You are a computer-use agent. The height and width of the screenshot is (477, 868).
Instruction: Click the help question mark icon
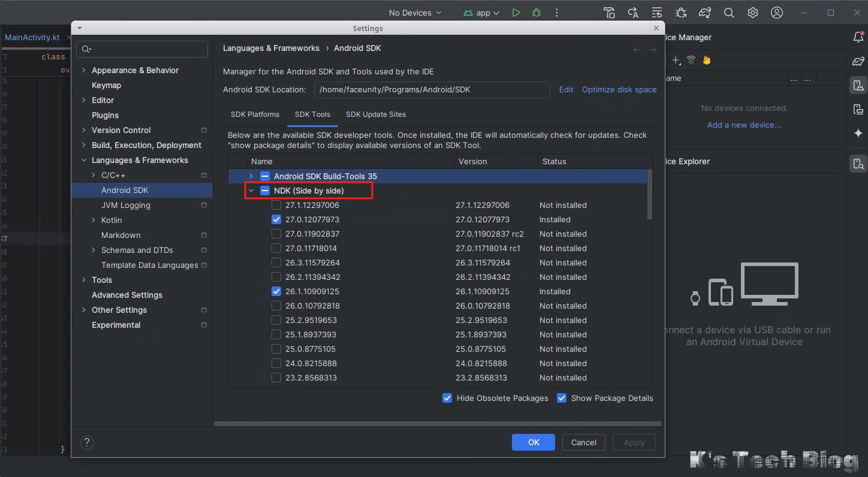pos(87,442)
